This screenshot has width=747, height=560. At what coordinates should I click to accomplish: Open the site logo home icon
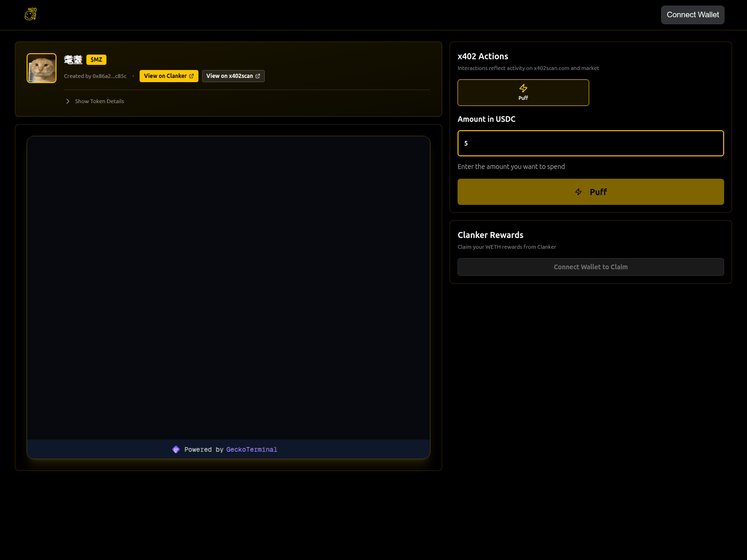point(31,14)
